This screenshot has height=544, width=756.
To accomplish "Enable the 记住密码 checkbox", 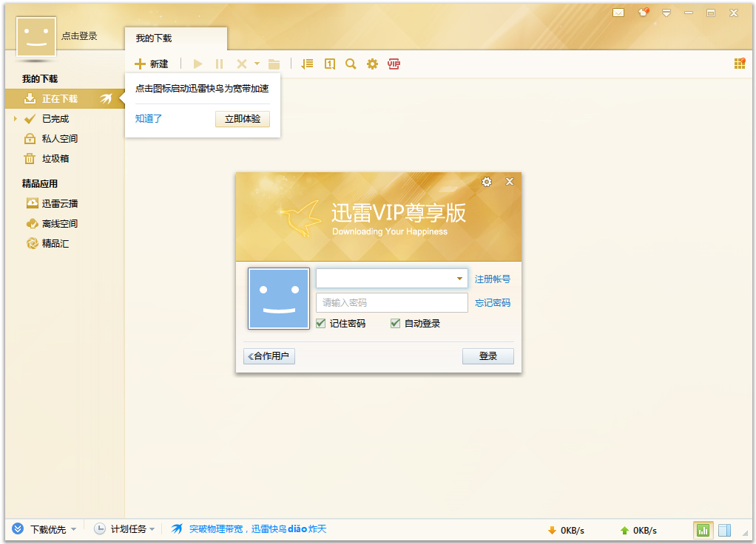I will click(x=320, y=324).
